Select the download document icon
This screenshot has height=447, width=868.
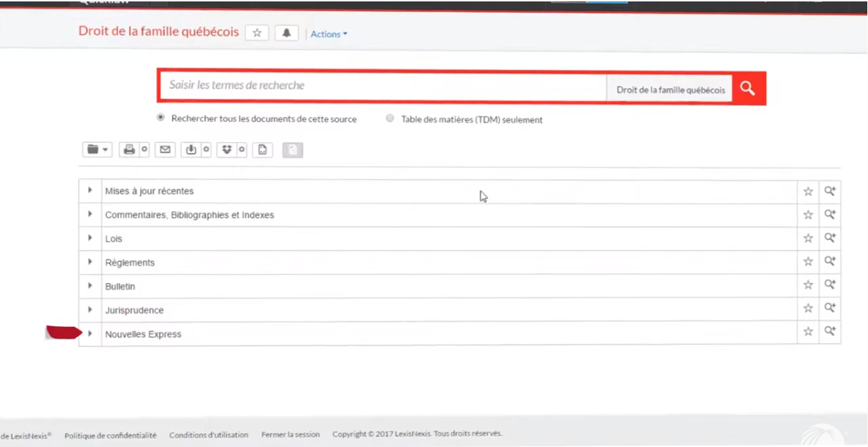tap(190, 149)
